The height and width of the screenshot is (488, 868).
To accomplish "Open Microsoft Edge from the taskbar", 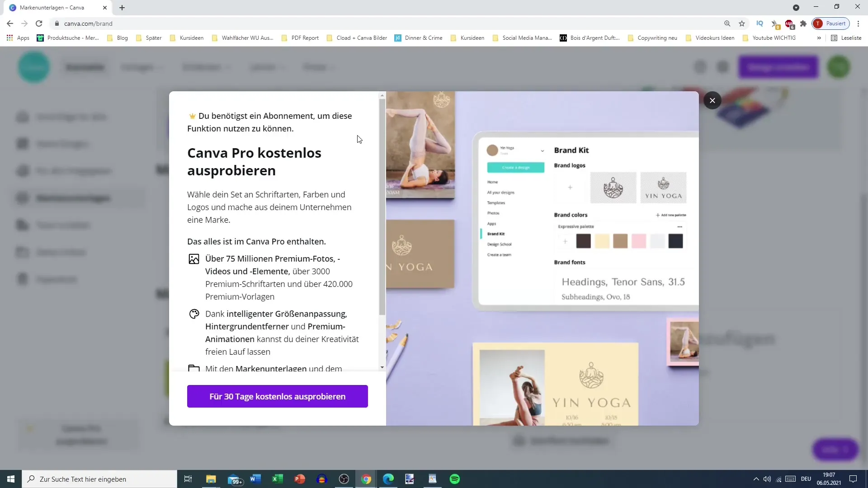I will 388,479.
